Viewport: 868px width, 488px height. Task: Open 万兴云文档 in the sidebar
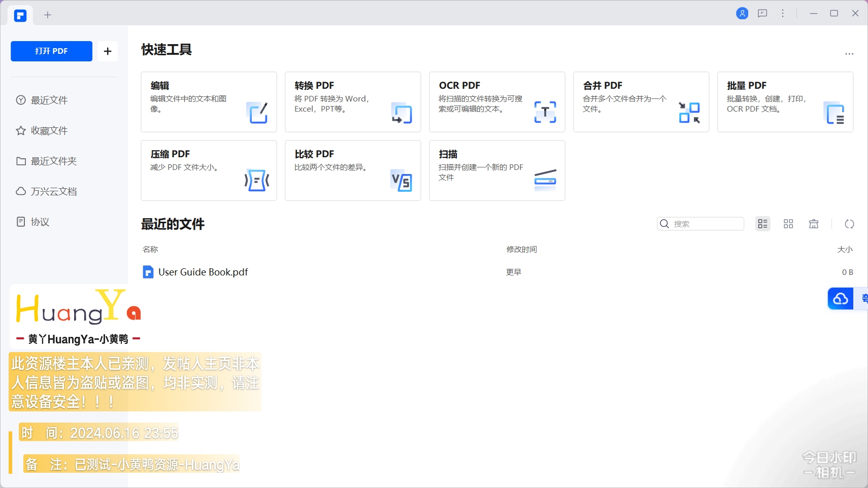[53, 191]
